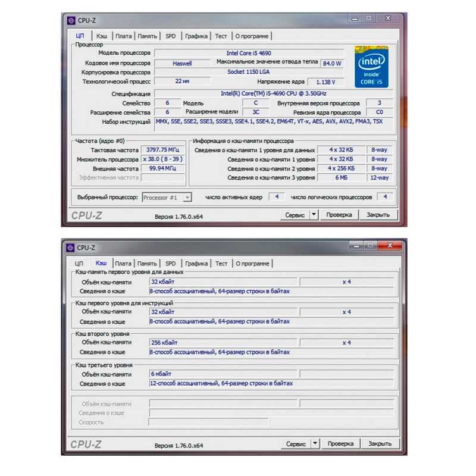Click the instruction set list starting with MMX
The image size is (476, 476).
[x=274, y=125]
